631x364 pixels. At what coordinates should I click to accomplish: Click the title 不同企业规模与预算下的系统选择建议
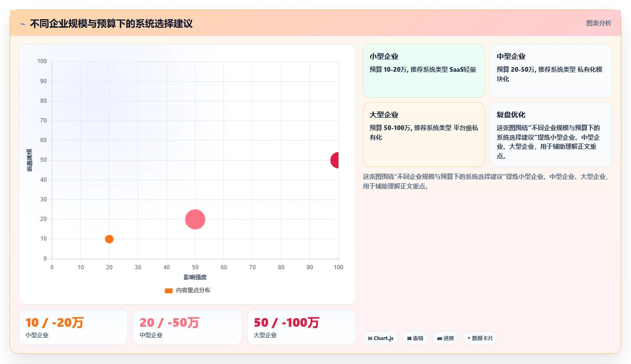111,23
